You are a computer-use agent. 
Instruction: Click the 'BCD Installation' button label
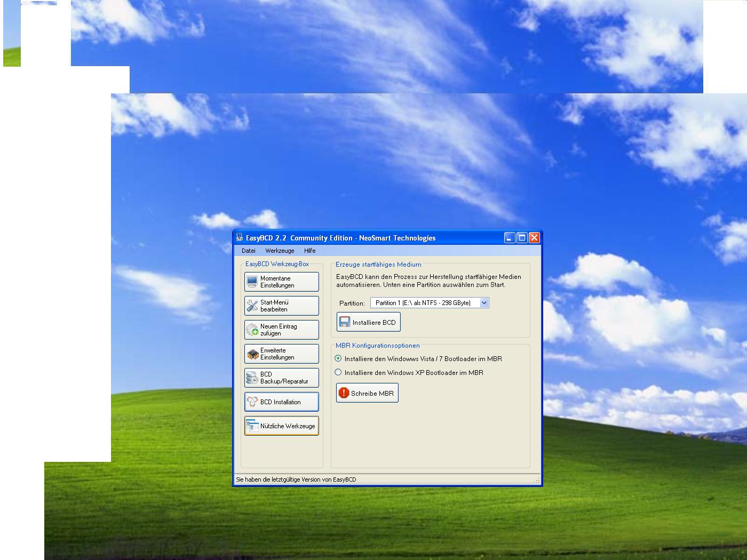click(x=281, y=402)
